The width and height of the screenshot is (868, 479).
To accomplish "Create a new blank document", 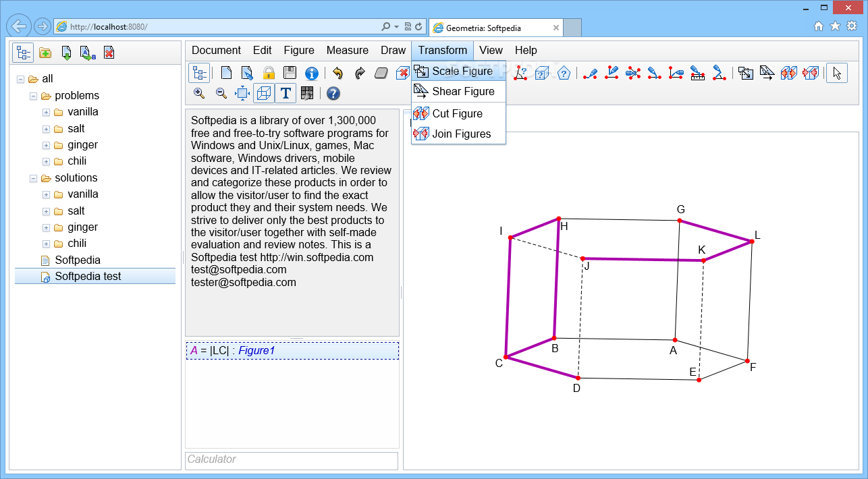I will 227,73.
